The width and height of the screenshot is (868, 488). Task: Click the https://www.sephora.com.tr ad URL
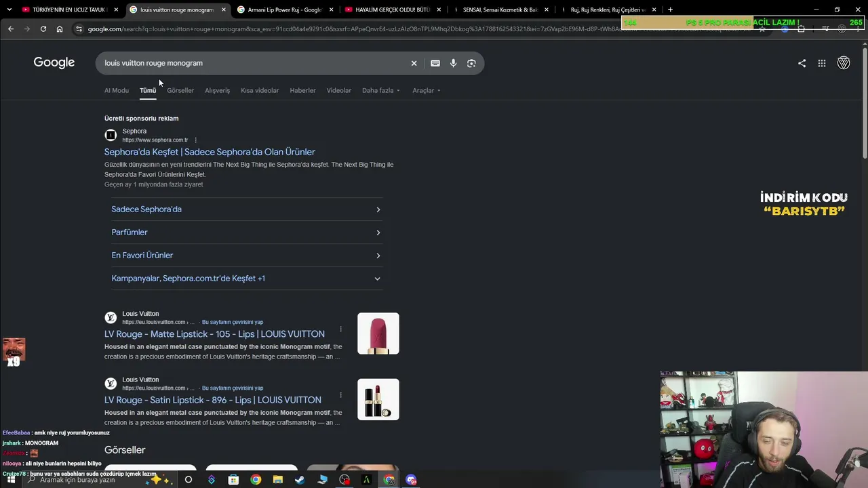pos(155,140)
